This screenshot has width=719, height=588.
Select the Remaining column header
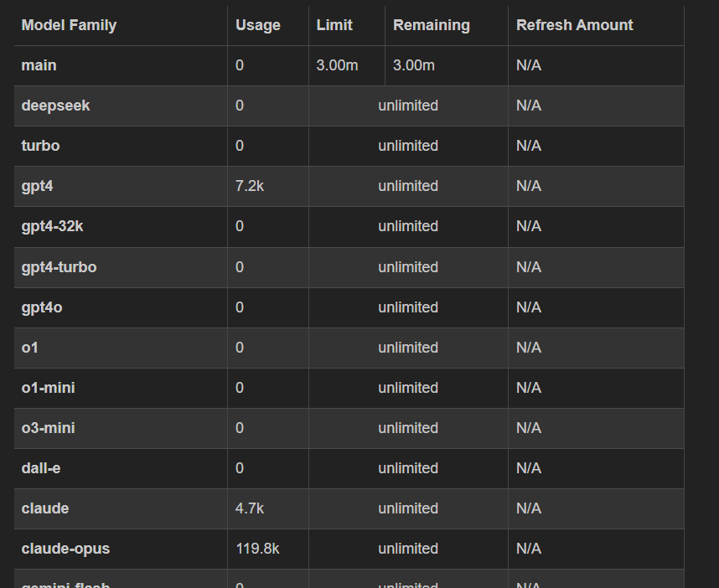point(431,25)
